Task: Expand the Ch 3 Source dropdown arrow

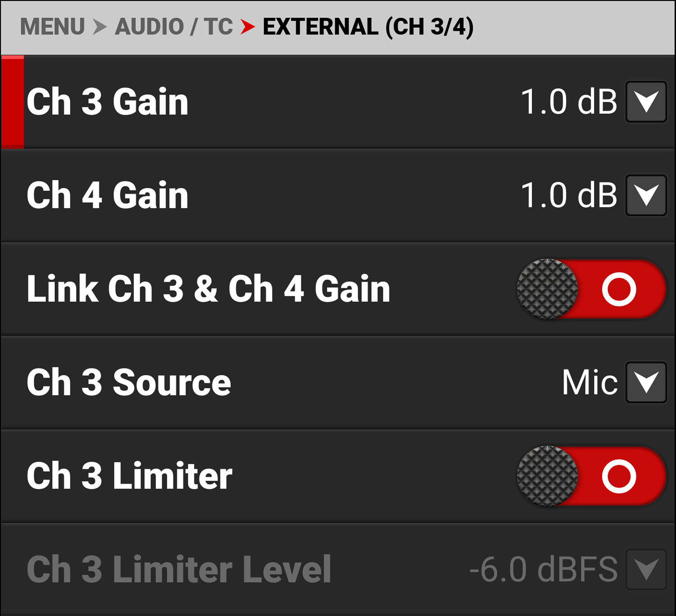Action: tap(646, 383)
